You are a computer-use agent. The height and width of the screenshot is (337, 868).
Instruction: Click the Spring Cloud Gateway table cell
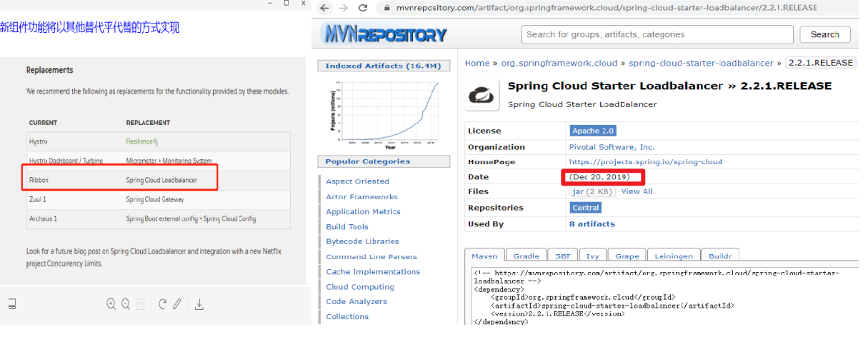155,199
